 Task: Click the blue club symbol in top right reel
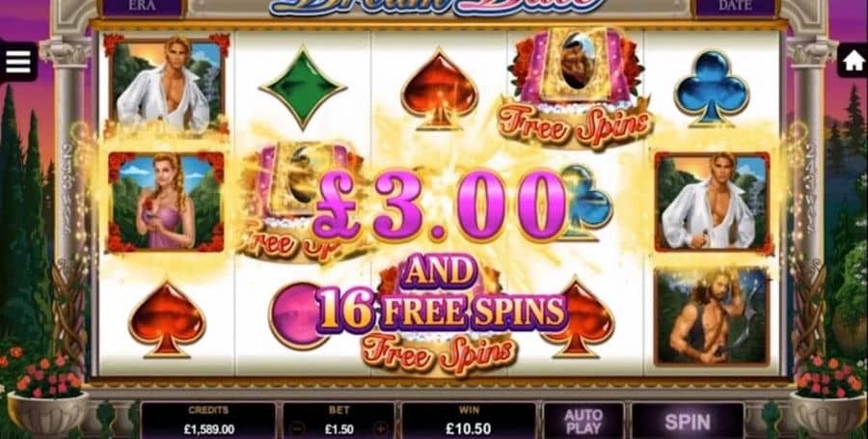[x=712, y=88]
